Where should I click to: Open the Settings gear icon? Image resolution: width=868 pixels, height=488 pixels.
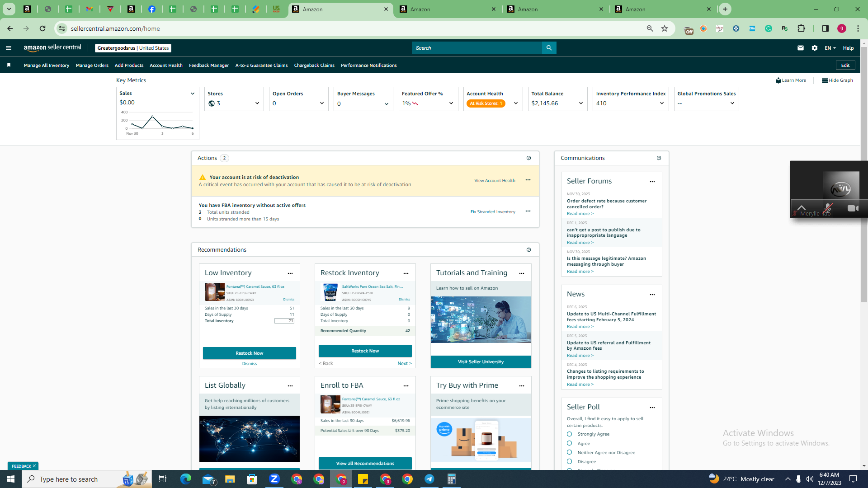point(815,48)
